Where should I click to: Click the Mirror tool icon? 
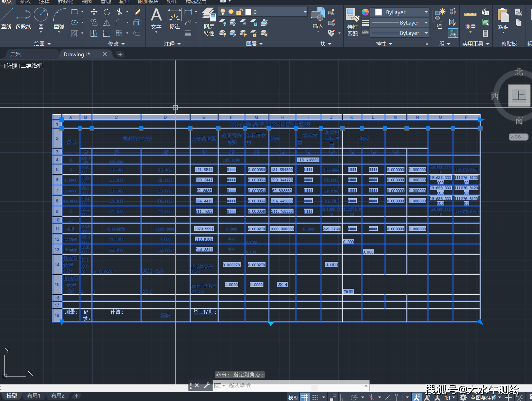point(107,22)
